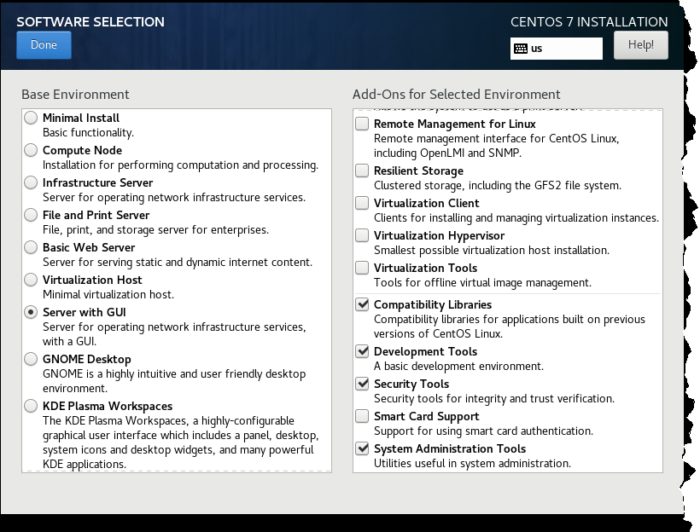Click the 'Add-Ons for Selected Environment' heading
This screenshot has height=532, width=700.
pos(456,94)
